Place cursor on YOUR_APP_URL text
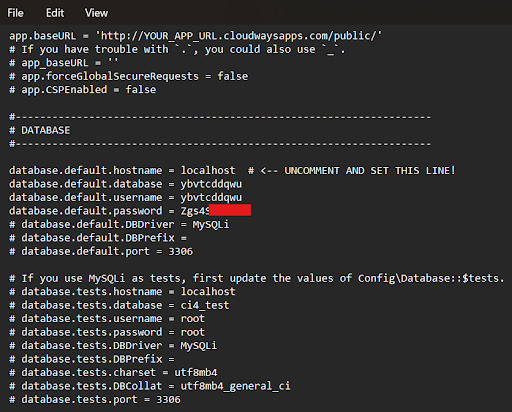Image resolution: width=512 pixels, height=412 pixels. point(180,36)
